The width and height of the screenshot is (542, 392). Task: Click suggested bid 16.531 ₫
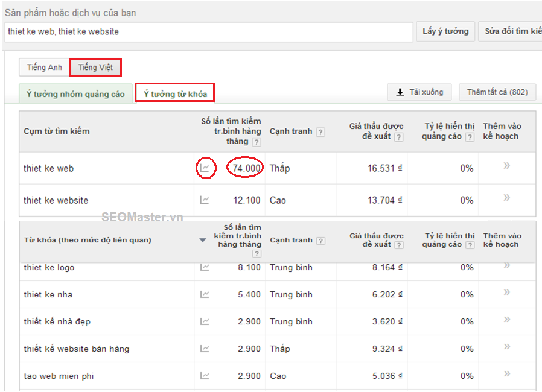(384, 168)
